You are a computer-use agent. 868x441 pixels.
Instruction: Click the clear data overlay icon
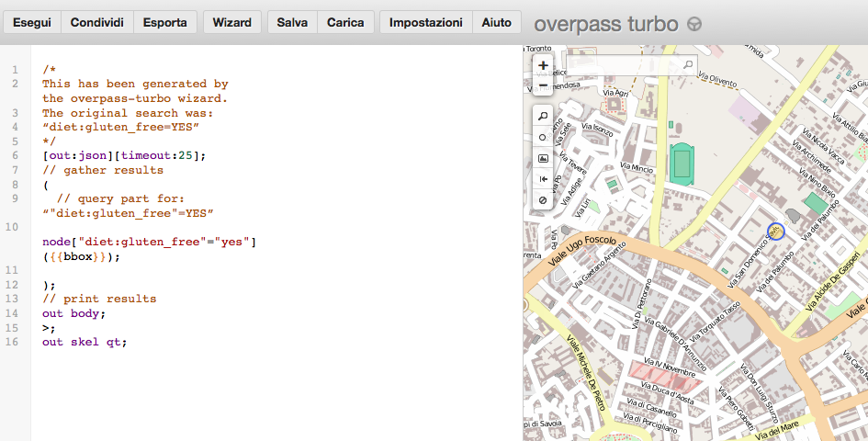pos(543,199)
